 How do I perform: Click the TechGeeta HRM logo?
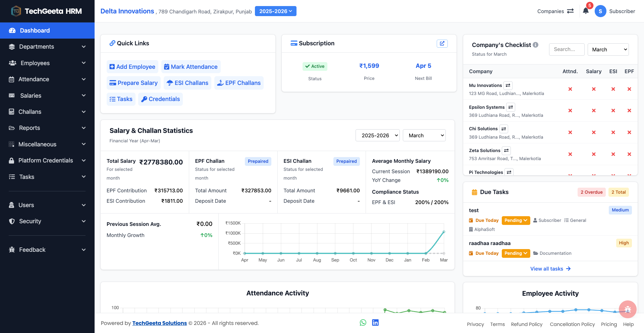[47, 11]
